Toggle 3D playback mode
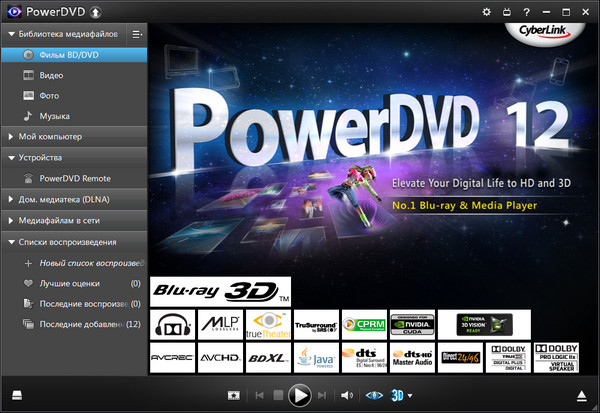 (x=397, y=395)
